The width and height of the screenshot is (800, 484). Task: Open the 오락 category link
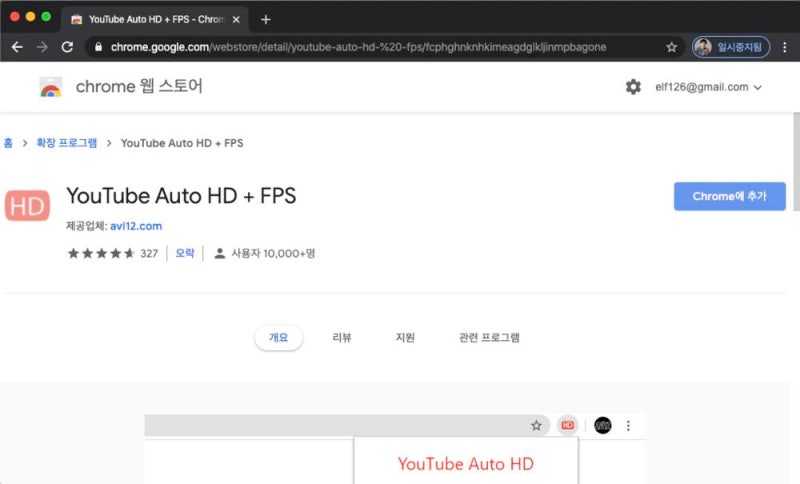(185, 253)
